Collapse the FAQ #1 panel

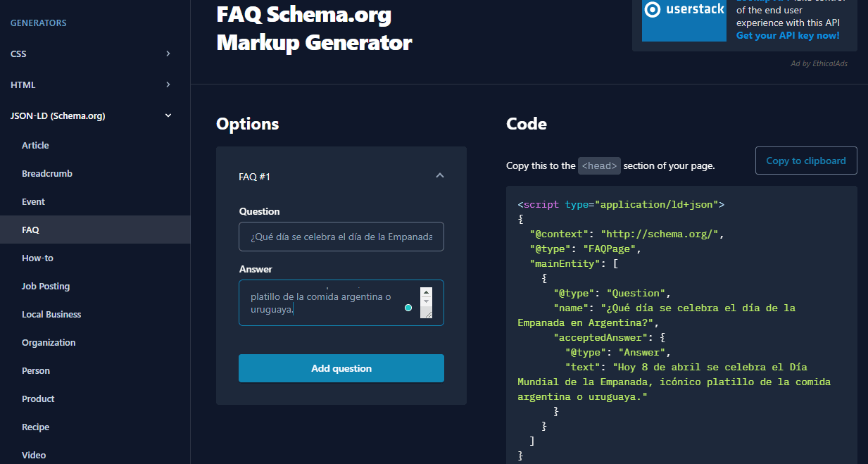pos(439,175)
